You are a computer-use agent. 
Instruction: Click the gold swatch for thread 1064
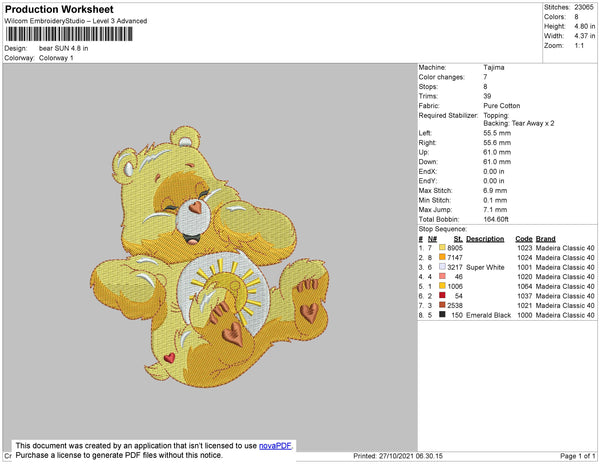442,286
